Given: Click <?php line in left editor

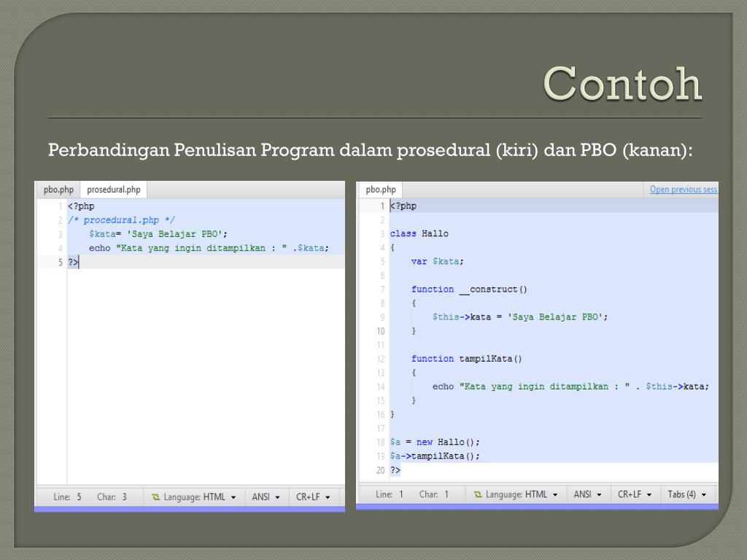Looking at the screenshot, I should [81, 206].
